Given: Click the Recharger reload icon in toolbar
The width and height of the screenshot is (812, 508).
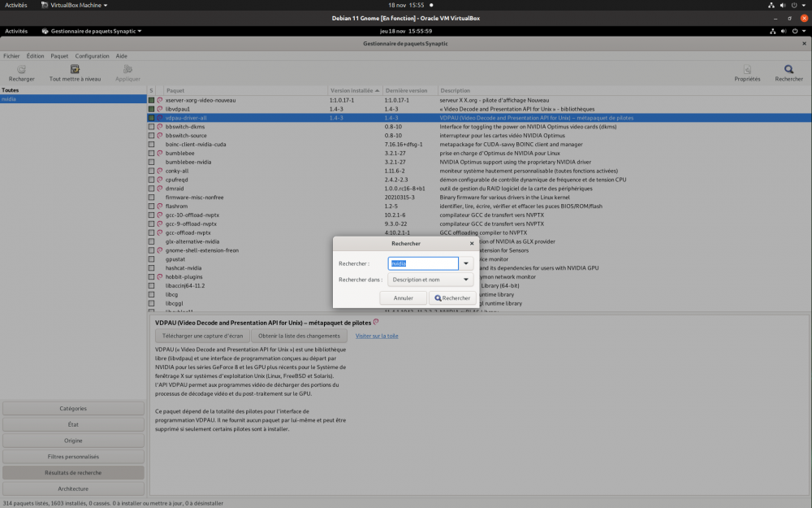Looking at the screenshot, I should pyautogui.click(x=21, y=69).
